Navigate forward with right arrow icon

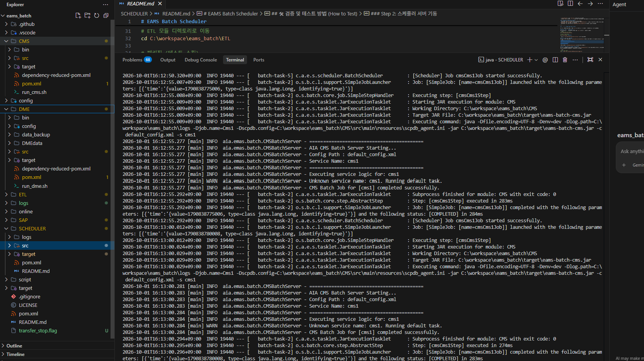point(590,3)
